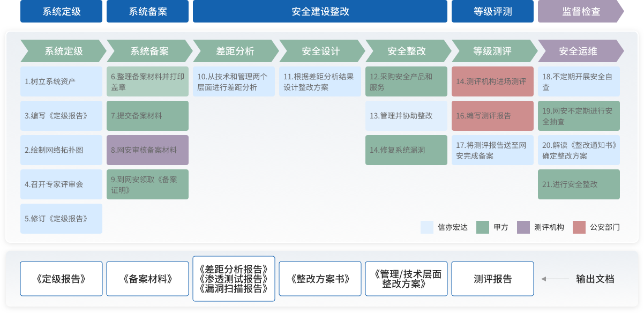Viewport: 644px width, 313px height.
Task: Click the 差距分析 chevron step
Action: click(234, 51)
